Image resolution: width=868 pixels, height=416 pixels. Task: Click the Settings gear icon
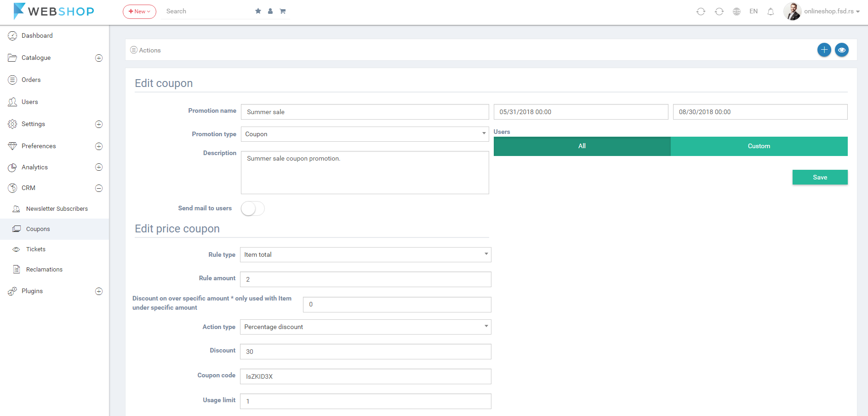pos(12,124)
